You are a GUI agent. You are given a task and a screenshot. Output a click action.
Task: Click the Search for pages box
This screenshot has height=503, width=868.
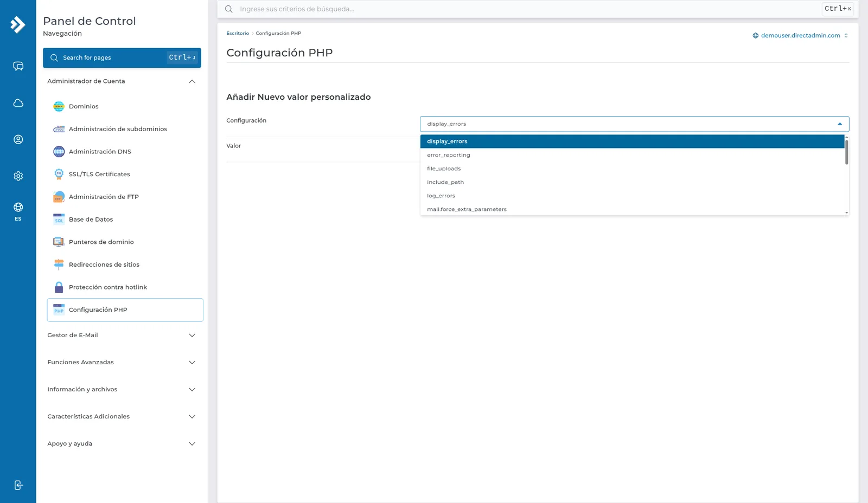pos(122,57)
